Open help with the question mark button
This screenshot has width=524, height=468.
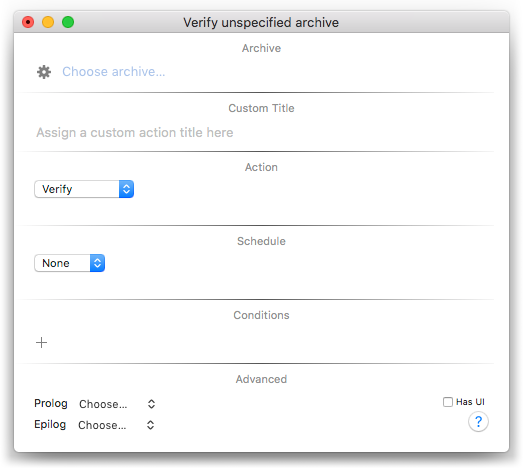pyautogui.click(x=478, y=422)
